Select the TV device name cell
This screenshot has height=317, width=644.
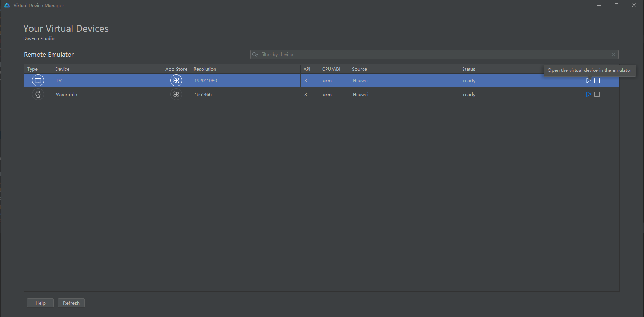pyautogui.click(x=107, y=80)
